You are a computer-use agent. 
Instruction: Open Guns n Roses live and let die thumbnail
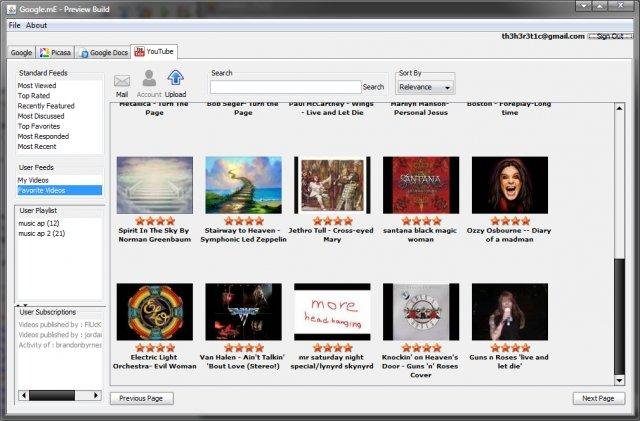[510, 312]
